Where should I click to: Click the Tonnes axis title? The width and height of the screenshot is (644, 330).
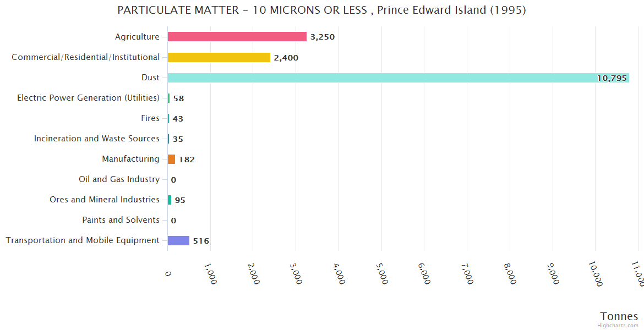point(619,316)
